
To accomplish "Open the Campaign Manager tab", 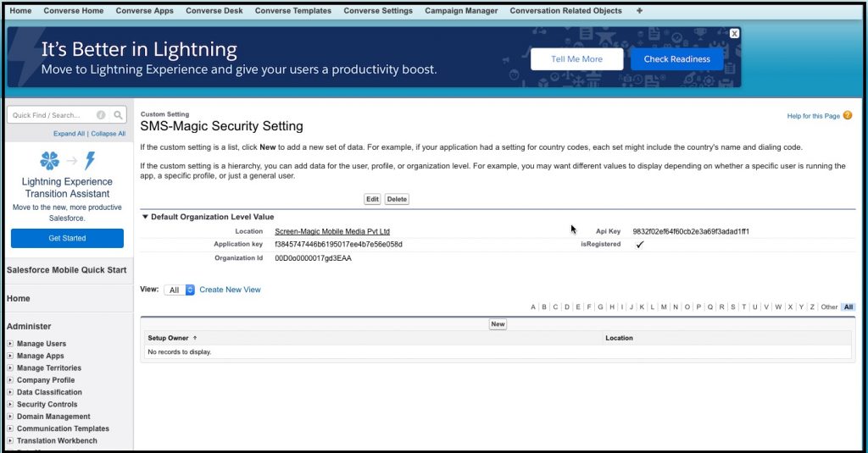I will (x=461, y=10).
